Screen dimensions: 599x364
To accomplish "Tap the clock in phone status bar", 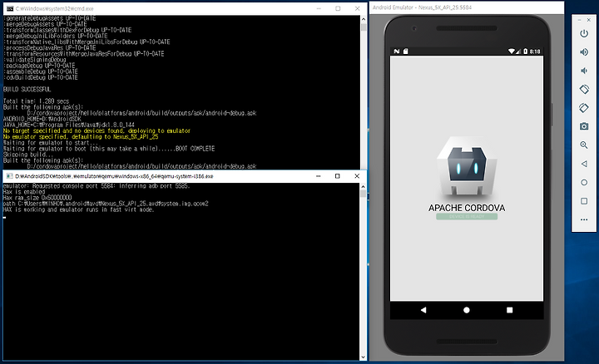I will pyautogui.click(x=535, y=52).
